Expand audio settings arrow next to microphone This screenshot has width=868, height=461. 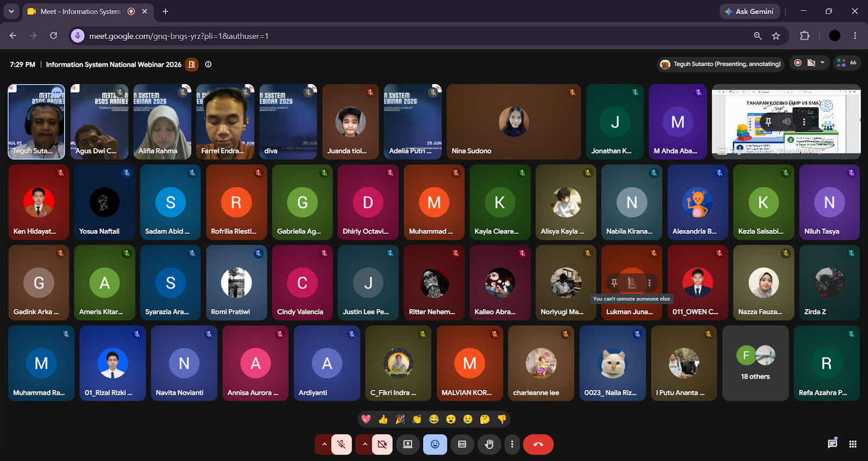point(324,444)
